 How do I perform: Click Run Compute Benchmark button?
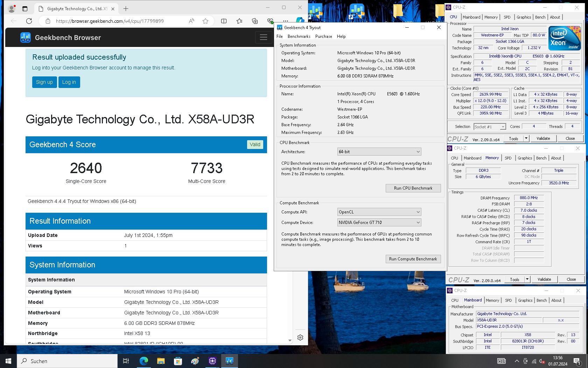click(x=413, y=259)
